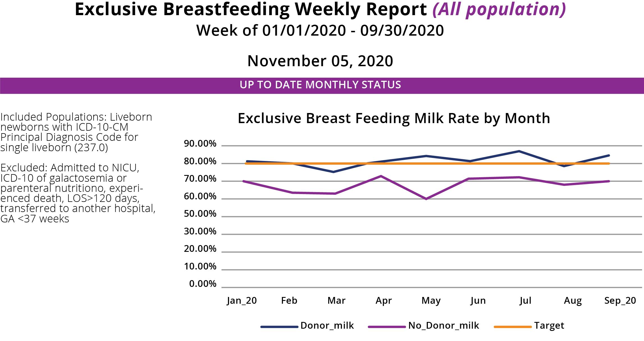The width and height of the screenshot is (644, 341).
Task: Click the Apr peak on No_Donor_milk line
Action: (381, 176)
